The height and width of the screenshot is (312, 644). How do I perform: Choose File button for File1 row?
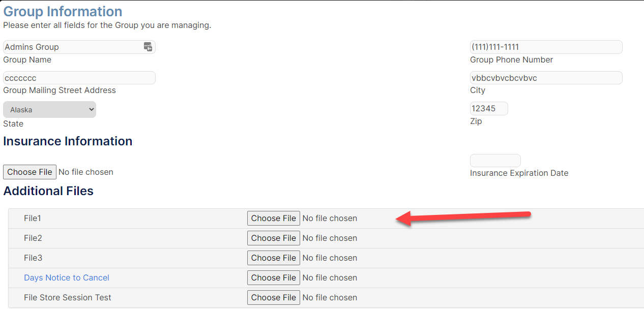pyautogui.click(x=274, y=218)
